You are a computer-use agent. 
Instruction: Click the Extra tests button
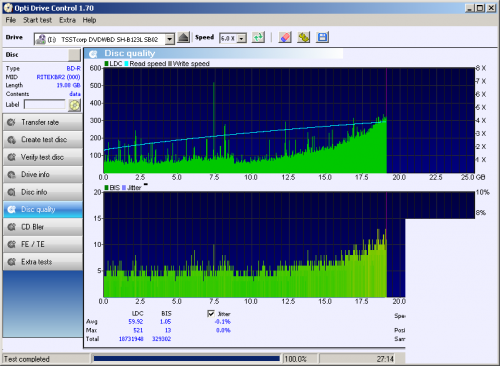(43, 262)
